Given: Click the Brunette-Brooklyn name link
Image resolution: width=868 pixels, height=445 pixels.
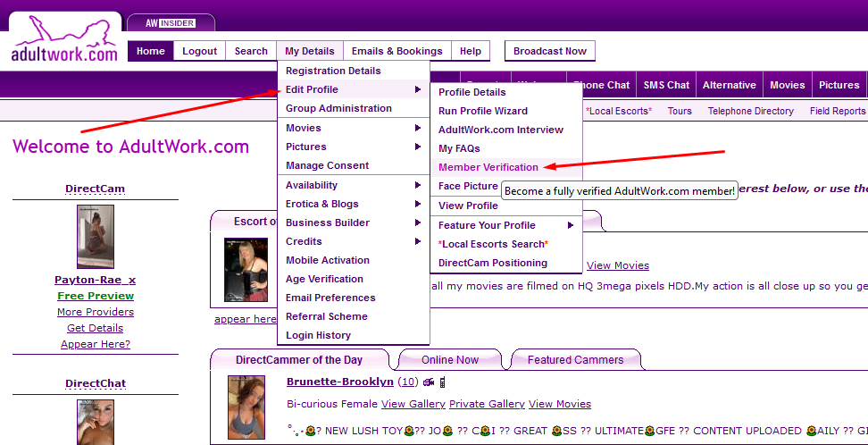Looking at the screenshot, I should click(340, 382).
